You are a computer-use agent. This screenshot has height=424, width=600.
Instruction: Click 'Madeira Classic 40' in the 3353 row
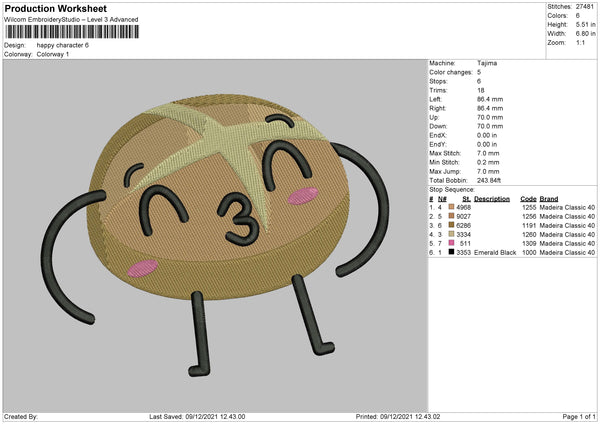pyautogui.click(x=567, y=253)
